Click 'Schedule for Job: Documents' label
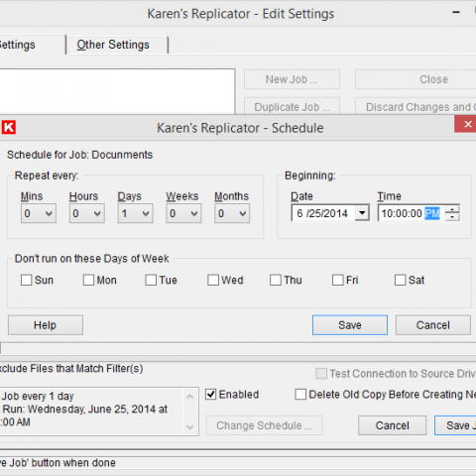The height and width of the screenshot is (476, 476). coord(79,155)
